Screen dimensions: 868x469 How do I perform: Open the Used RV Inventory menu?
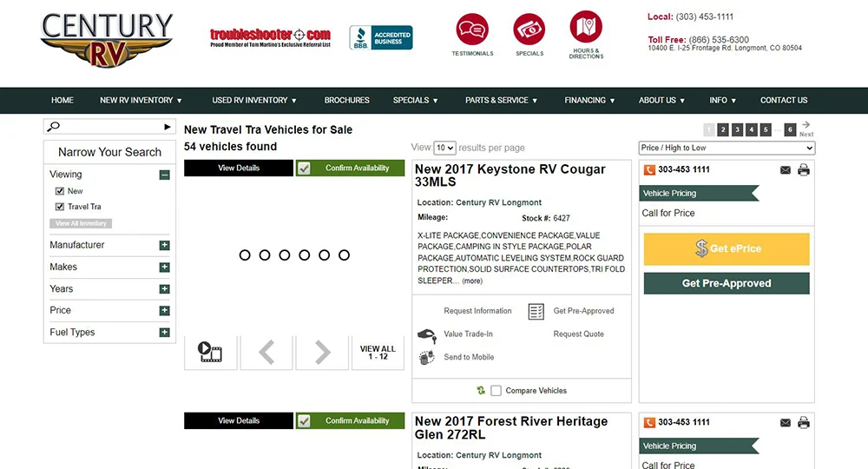coord(254,100)
